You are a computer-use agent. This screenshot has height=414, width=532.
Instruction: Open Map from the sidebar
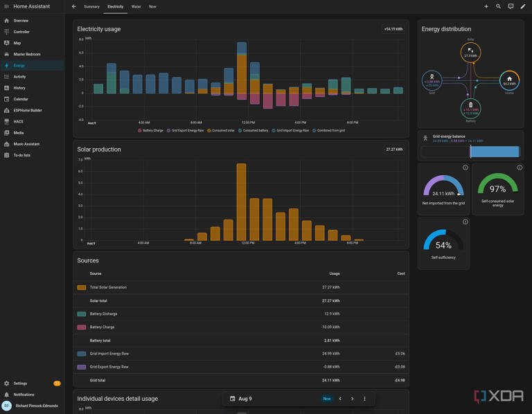[x=33, y=43]
